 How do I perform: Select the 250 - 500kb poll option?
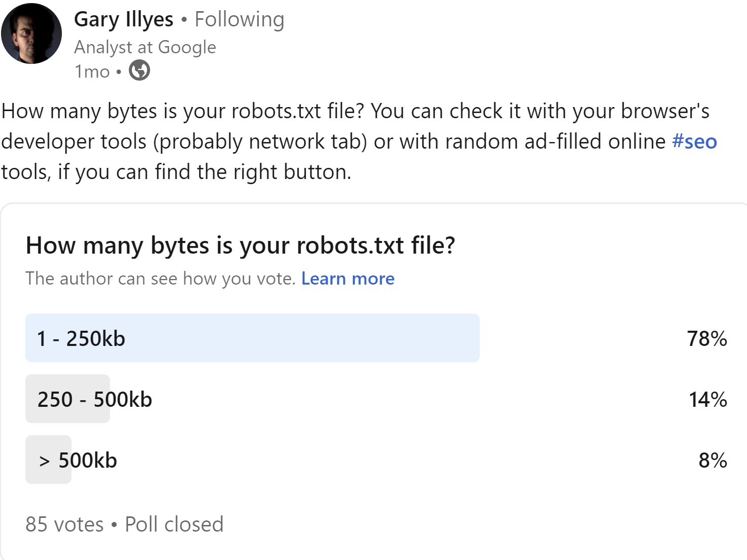[95, 399]
